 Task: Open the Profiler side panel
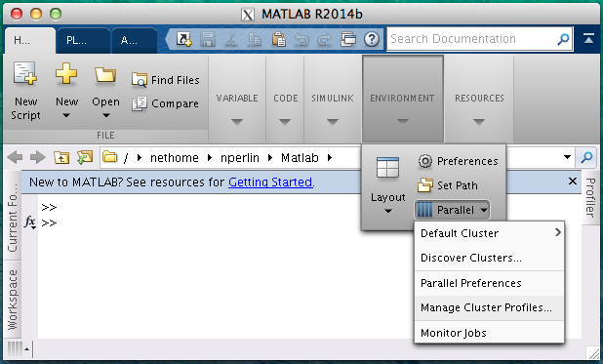pos(590,197)
